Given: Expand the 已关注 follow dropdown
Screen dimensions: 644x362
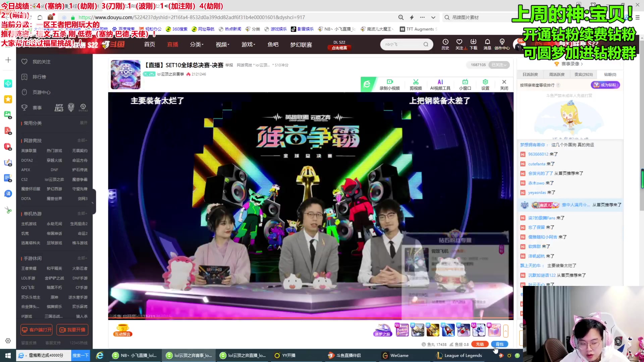Looking at the screenshot, I should coord(499,65).
